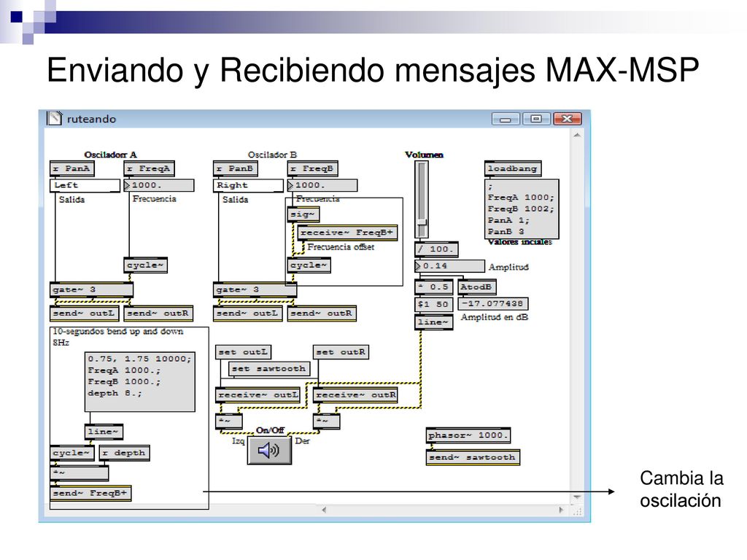
Task: Click the set outR message
Action: (341, 352)
